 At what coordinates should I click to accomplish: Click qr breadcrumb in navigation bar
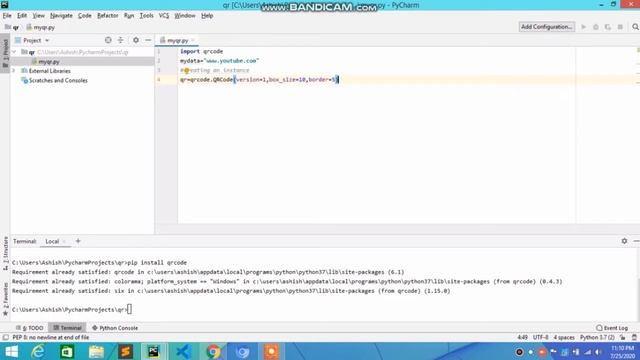coord(12,27)
